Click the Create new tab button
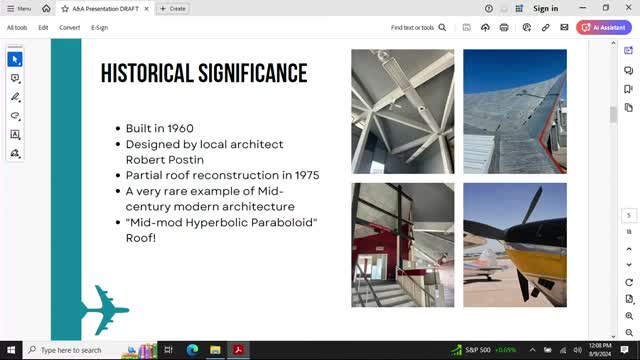640x360 pixels. (173, 9)
